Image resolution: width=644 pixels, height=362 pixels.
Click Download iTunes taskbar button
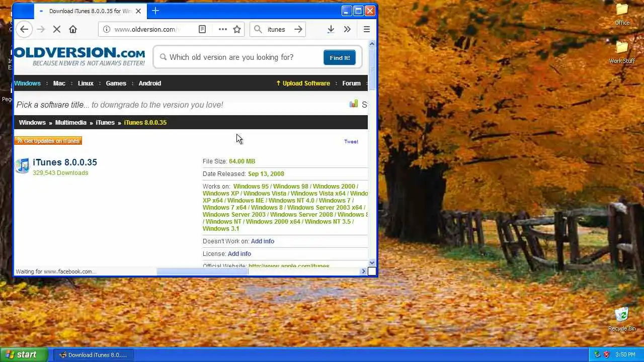point(93,355)
